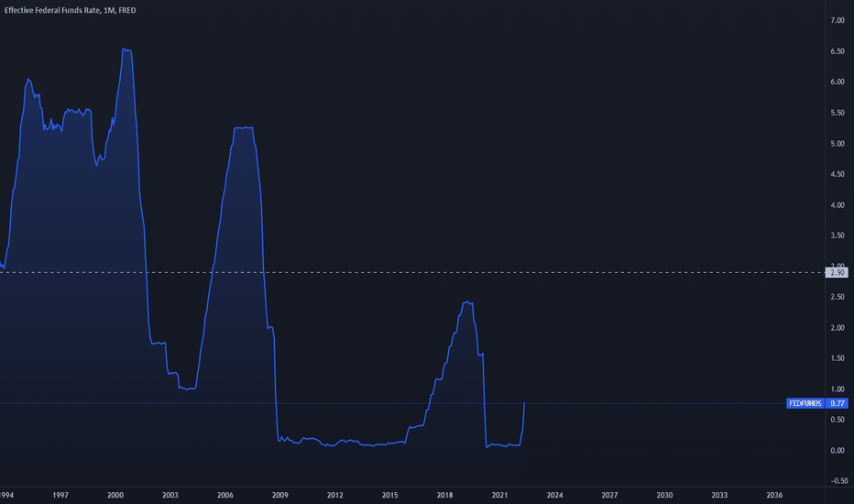
Task: Select the 6.00 price axis label
Action: [x=838, y=82]
